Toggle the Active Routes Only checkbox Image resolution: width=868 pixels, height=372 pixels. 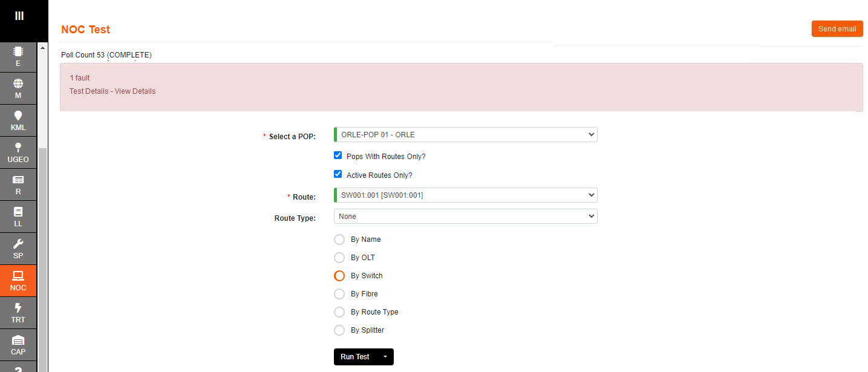point(338,174)
